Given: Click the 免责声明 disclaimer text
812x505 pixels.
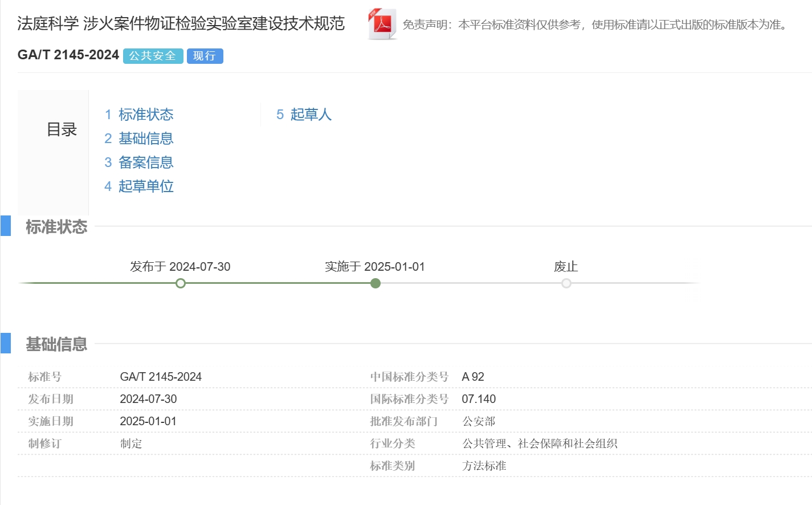Looking at the screenshot, I should (596, 25).
